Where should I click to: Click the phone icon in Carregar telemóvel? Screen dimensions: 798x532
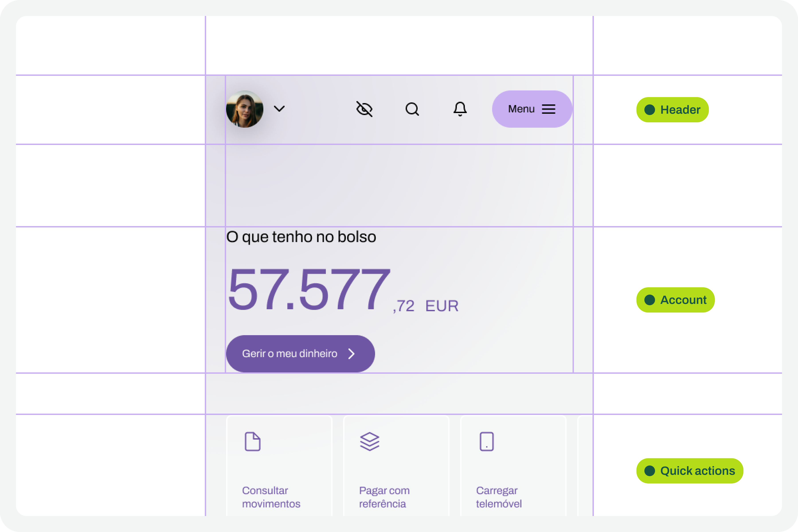tap(487, 441)
